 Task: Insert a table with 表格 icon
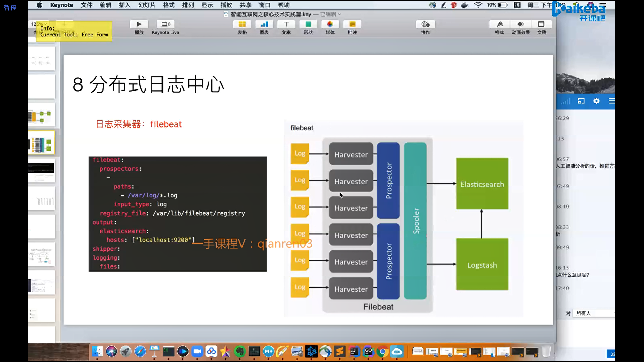tap(242, 24)
